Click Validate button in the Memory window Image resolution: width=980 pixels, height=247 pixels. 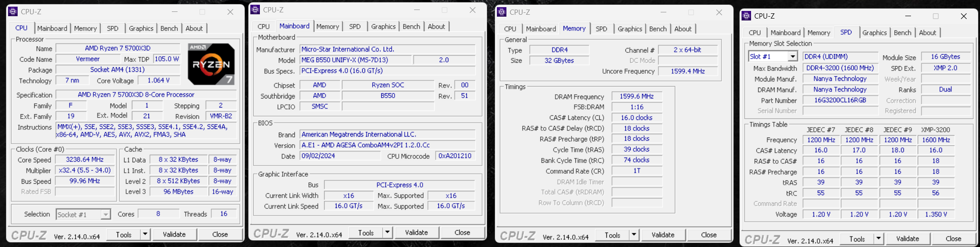click(663, 235)
